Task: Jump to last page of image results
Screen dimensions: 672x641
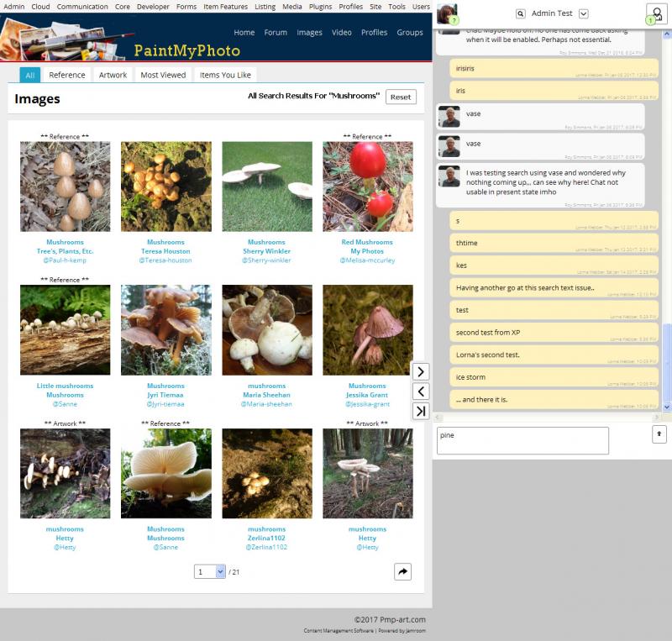Action: pyautogui.click(x=421, y=411)
